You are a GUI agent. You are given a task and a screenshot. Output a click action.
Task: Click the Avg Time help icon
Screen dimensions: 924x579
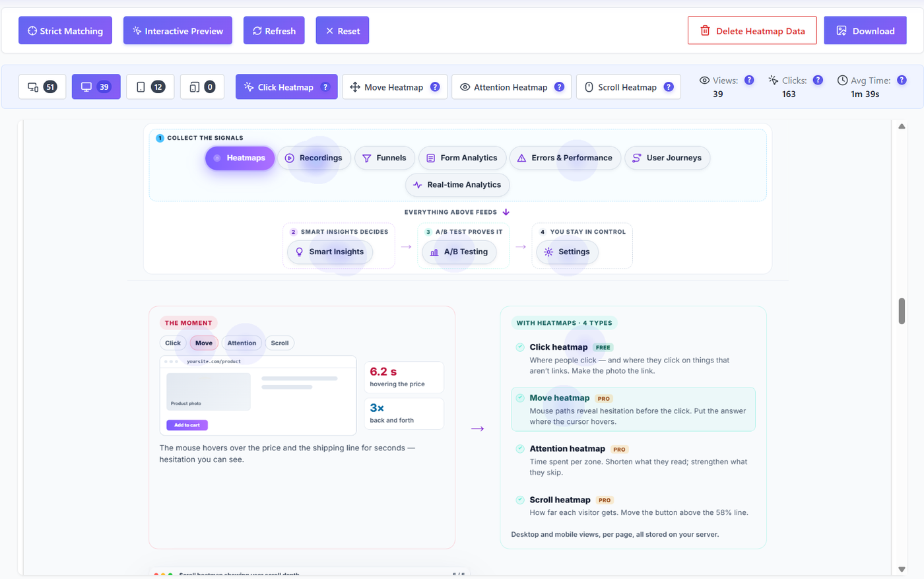click(x=902, y=80)
